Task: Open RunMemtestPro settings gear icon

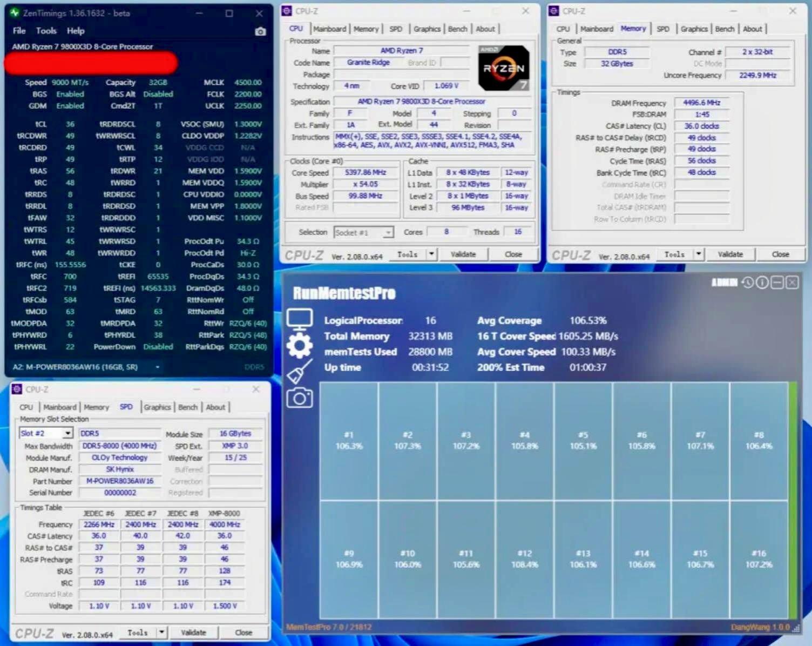Action: pyautogui.click(x=300, y=346)
